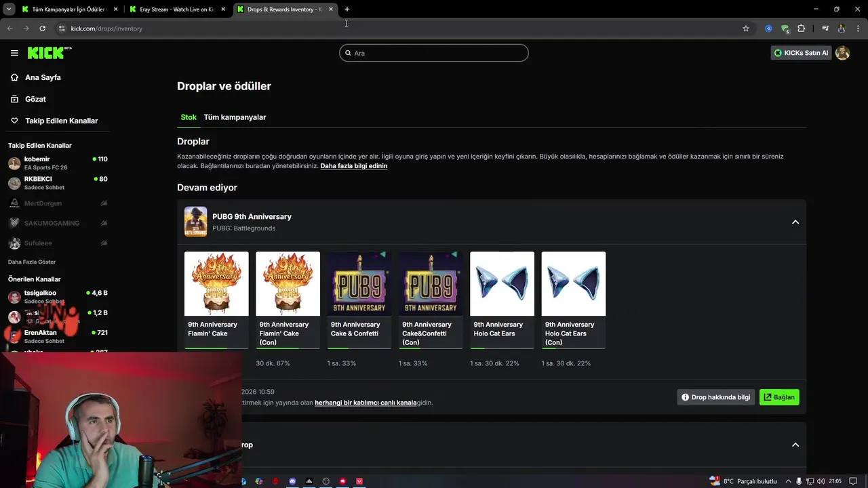Open the notification center icon
Image resolution: width=868 pixels, height=488 pixels.
click(x=853, y=481)
